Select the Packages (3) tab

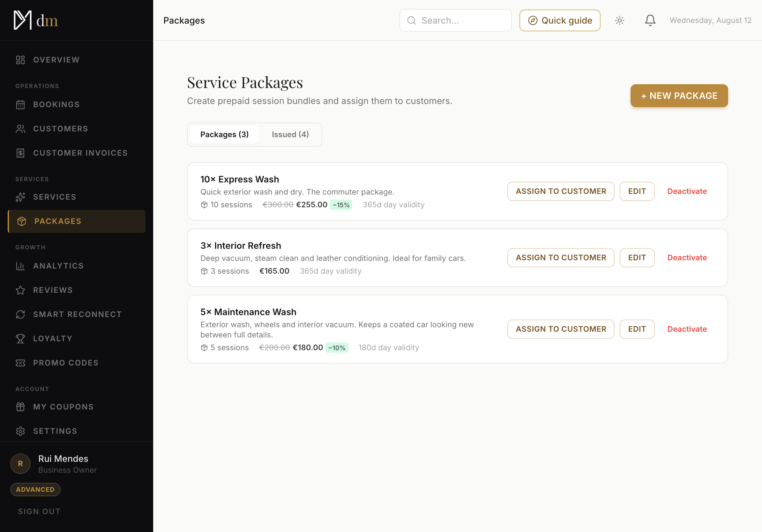(224, 134)
